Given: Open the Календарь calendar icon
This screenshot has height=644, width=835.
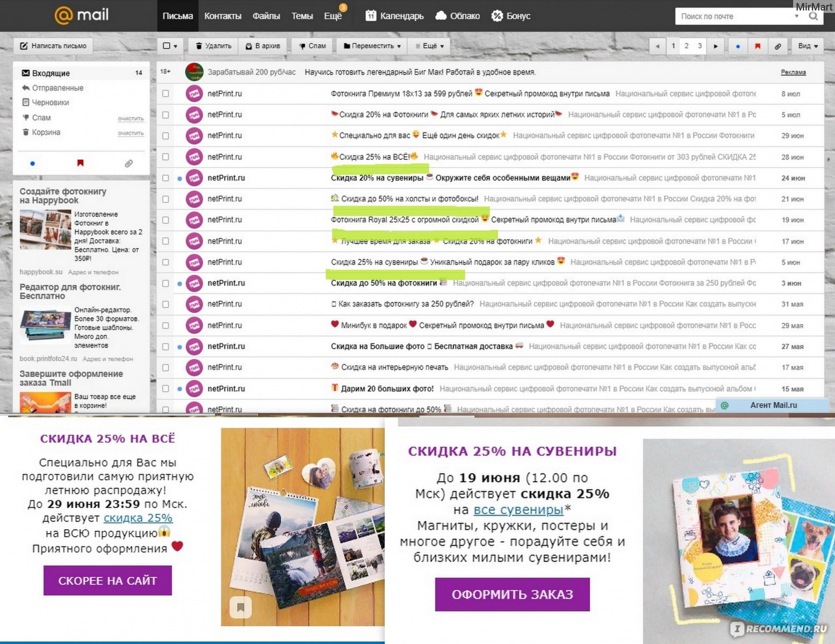Looking at the screenshot, I should (x=371, y=16).
